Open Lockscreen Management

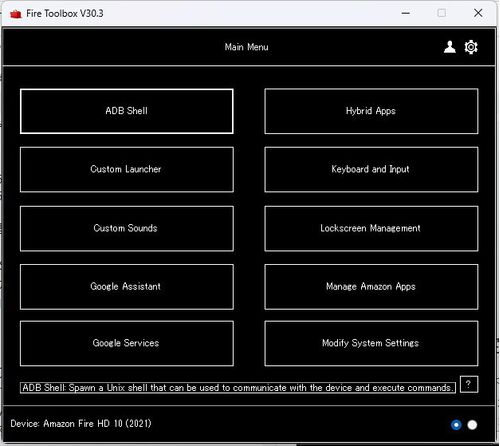(x=371, y=228)
